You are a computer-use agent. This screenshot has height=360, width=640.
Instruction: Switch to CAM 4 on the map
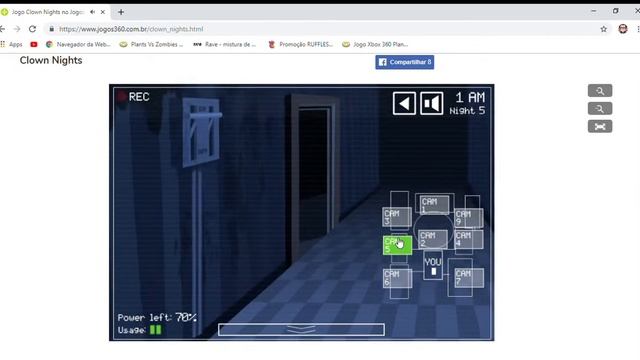[469, 239]
